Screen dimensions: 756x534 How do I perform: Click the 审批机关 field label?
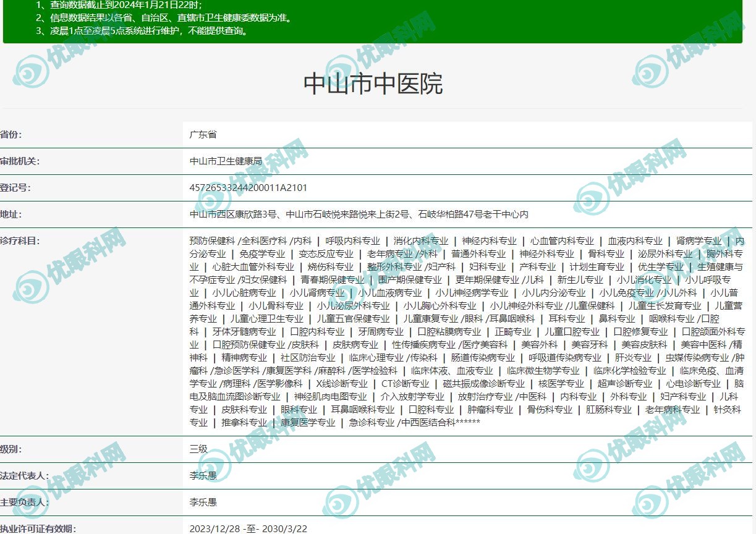pyautogui.click(x=20, y=161)
